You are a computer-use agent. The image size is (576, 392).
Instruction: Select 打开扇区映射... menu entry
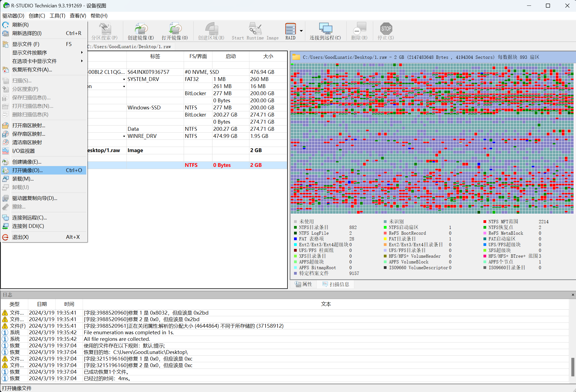click(44, 125)
